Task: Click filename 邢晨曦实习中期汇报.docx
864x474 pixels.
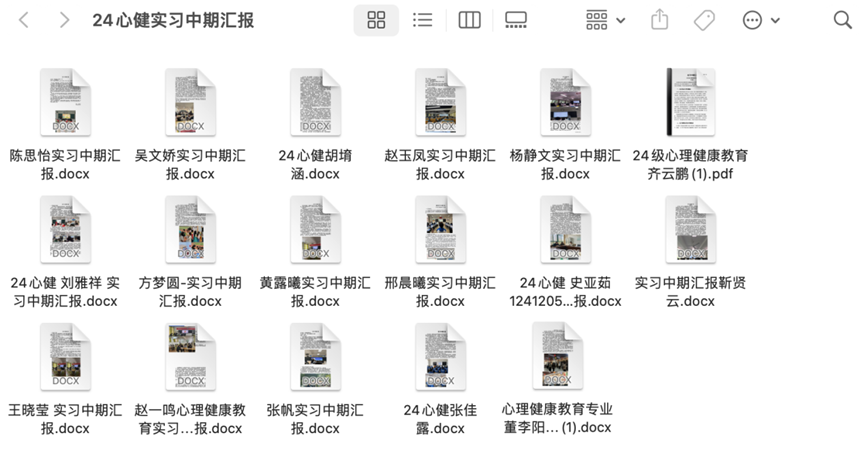Action: pos(440,292)
